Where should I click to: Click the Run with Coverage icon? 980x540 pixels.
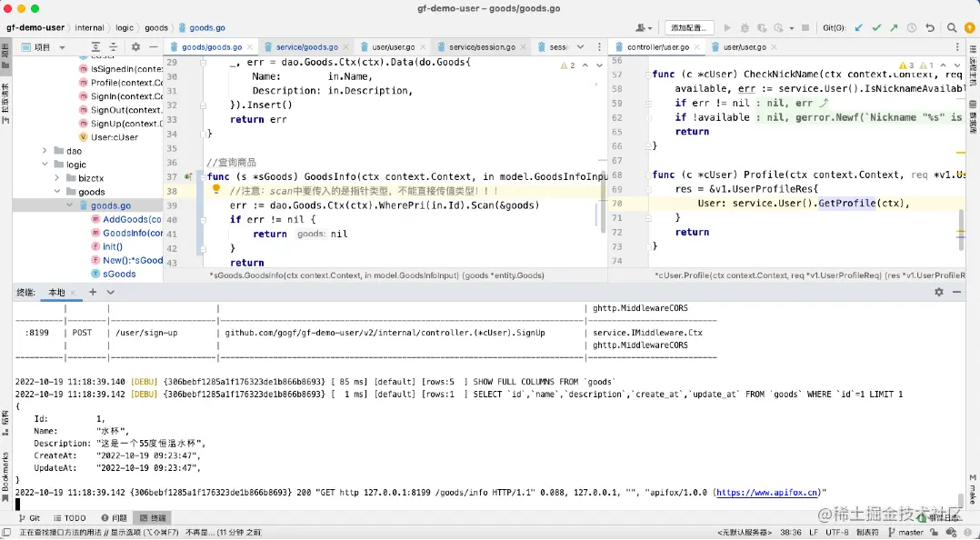[x=762, y=28]
